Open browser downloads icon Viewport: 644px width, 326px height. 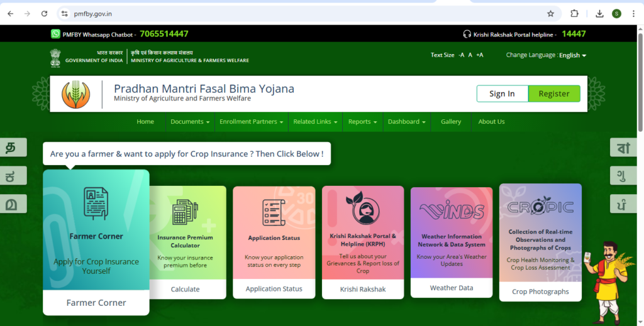pos(599,14)
